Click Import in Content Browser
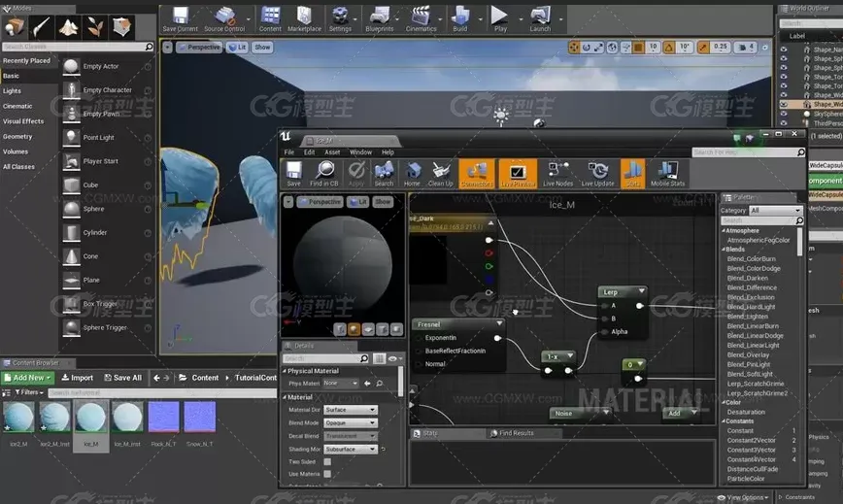 [x=78, y=378]
